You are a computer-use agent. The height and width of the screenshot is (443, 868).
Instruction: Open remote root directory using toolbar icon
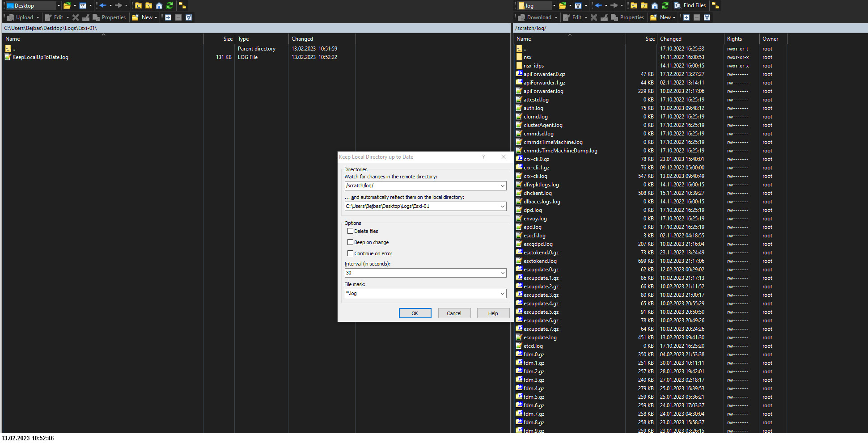pyautogui.click(x=644, y=5)
